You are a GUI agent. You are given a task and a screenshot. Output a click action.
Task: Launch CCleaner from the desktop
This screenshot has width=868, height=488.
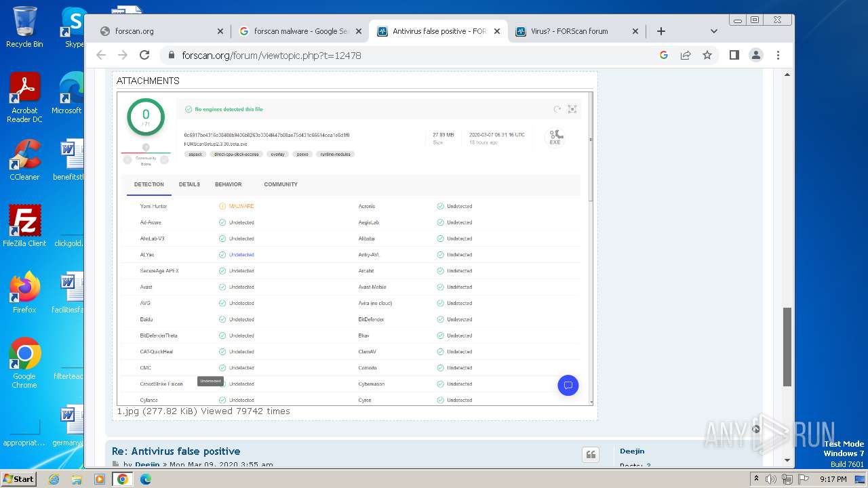(x=24, y=160)
